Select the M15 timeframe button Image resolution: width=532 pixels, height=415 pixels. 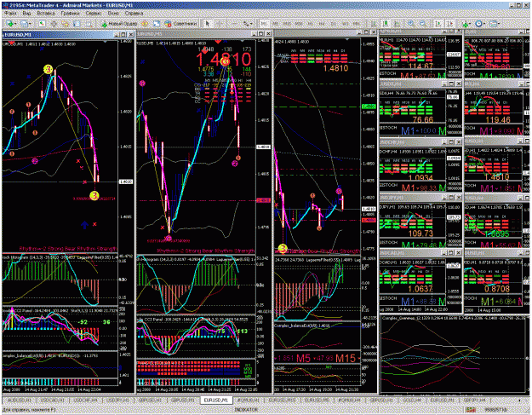(287, 23)
